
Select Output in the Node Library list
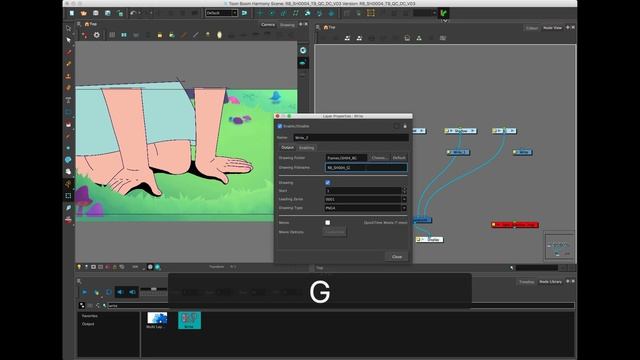(88, 324)
